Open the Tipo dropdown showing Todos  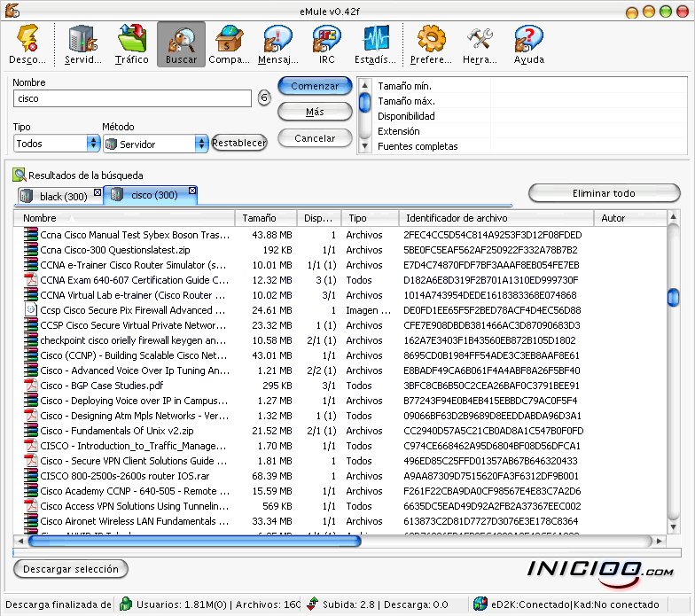57,144
